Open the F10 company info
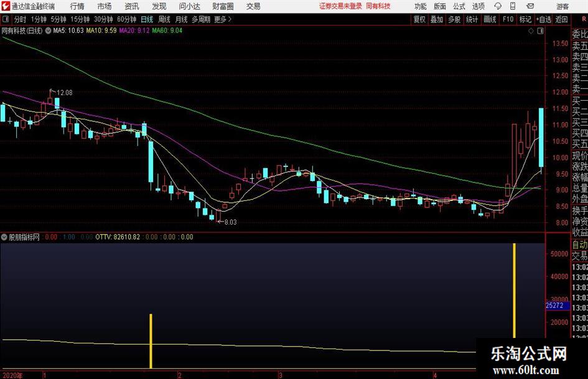The image size is (588, 379). click(x=508, y=19)
